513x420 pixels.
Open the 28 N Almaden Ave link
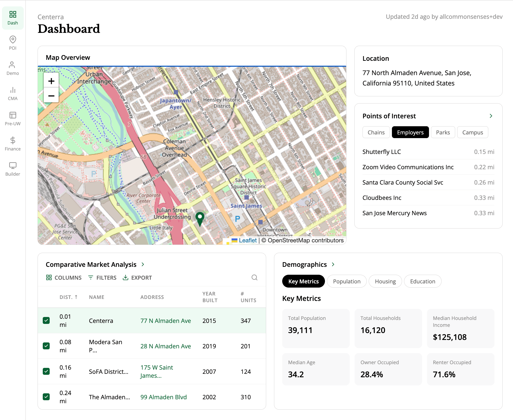[166, 346]
